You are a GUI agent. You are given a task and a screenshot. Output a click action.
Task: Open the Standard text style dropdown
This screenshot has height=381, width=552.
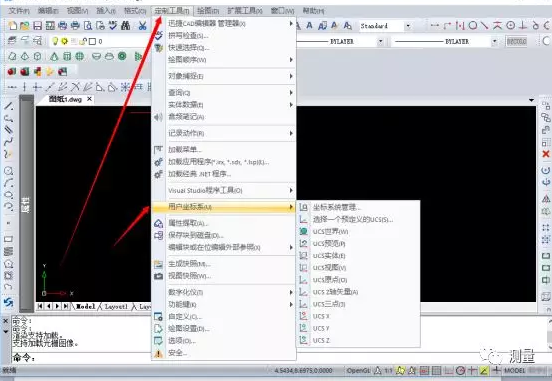(x=408, y=26)
